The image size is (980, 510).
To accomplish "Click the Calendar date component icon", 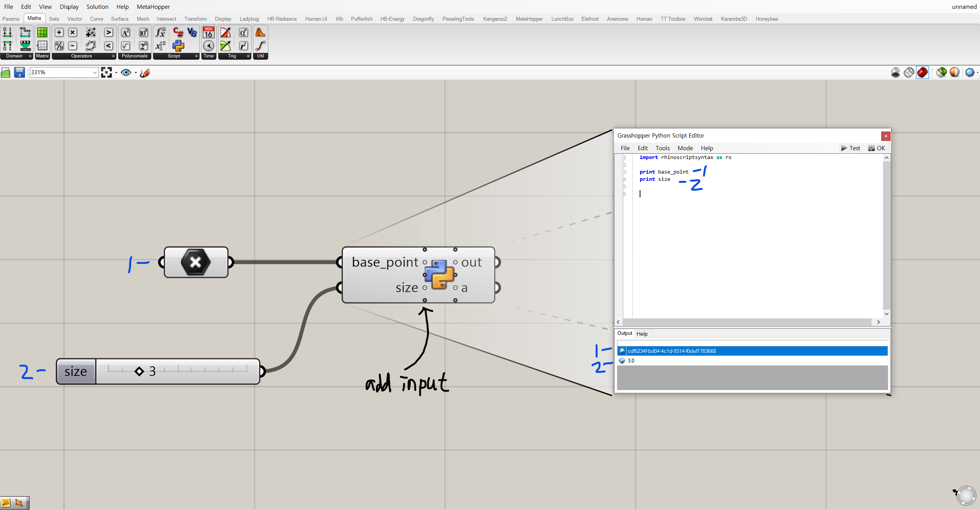I will (x=208, y=33).
